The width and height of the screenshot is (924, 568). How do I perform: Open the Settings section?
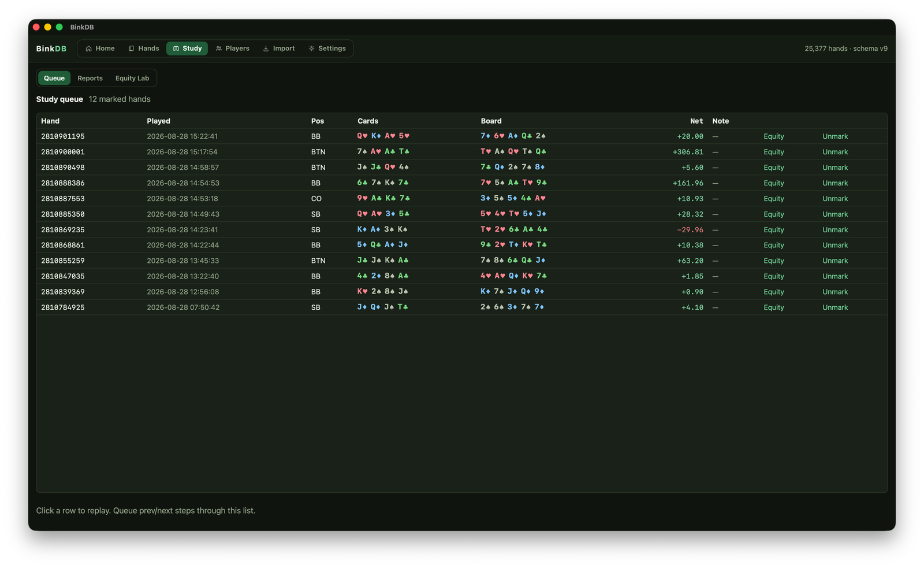[327, 49]
